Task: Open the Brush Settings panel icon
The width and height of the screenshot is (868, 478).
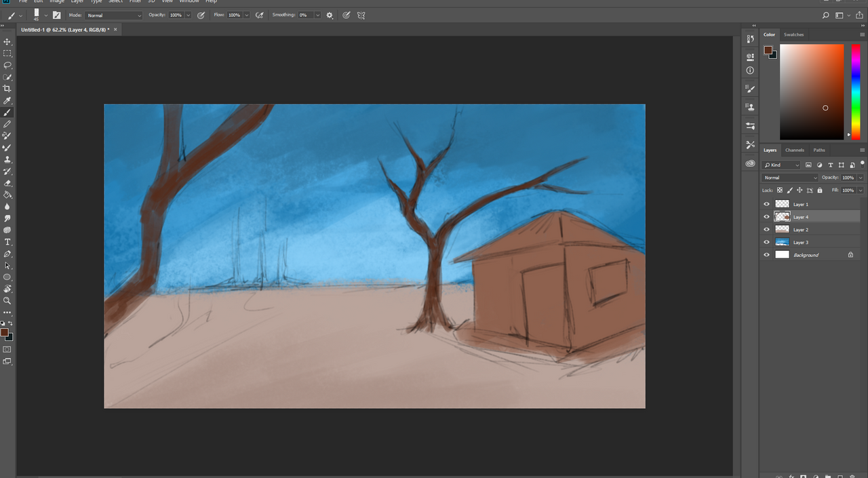Action: [x=750, y=89]
